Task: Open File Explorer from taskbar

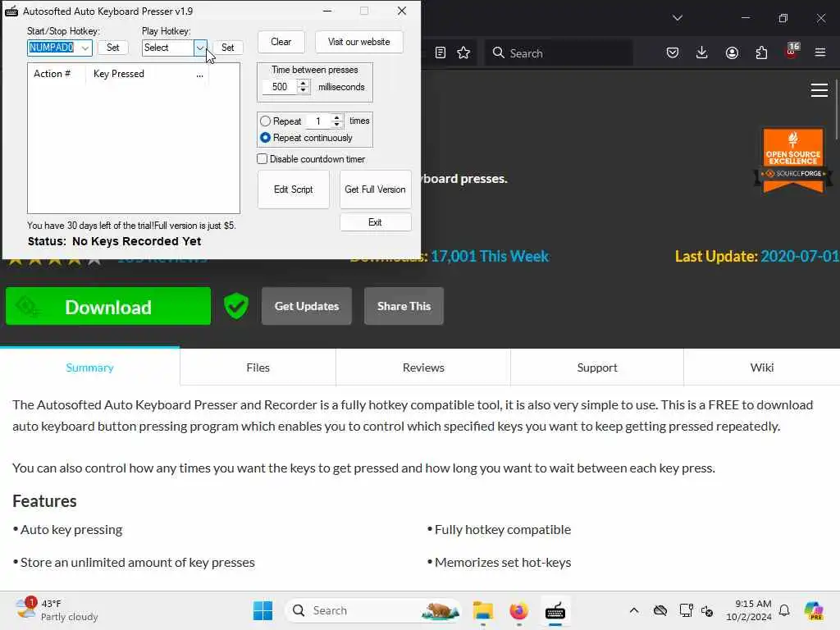Action: click(x=483, y=610)
